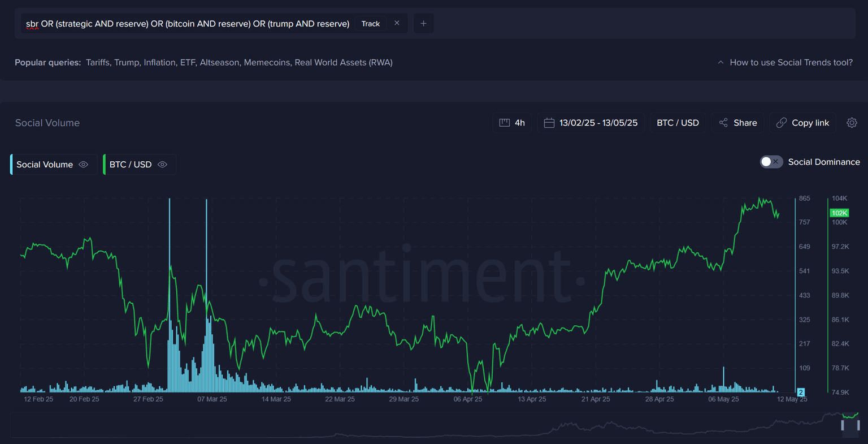Viewport: 868px width, 444px height.
Task: Click the Track button
Action: pyautogui.click(x=371, y=24)
